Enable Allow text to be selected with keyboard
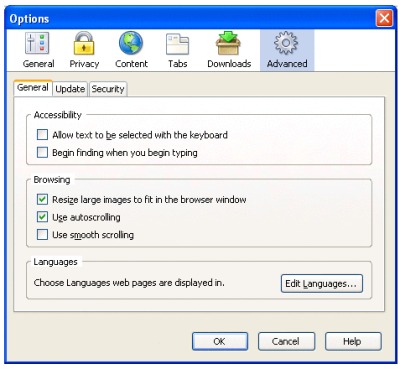Image resolution: width=400 pixels, height=369 pixels. click(42, 135)
